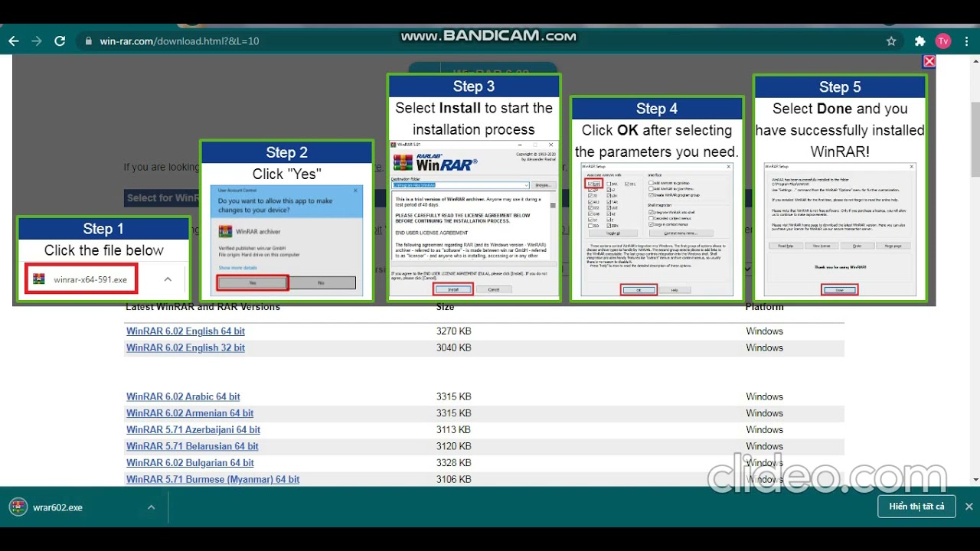Expand options arrow next to wrar602.exe

click(x=151, y=507)
